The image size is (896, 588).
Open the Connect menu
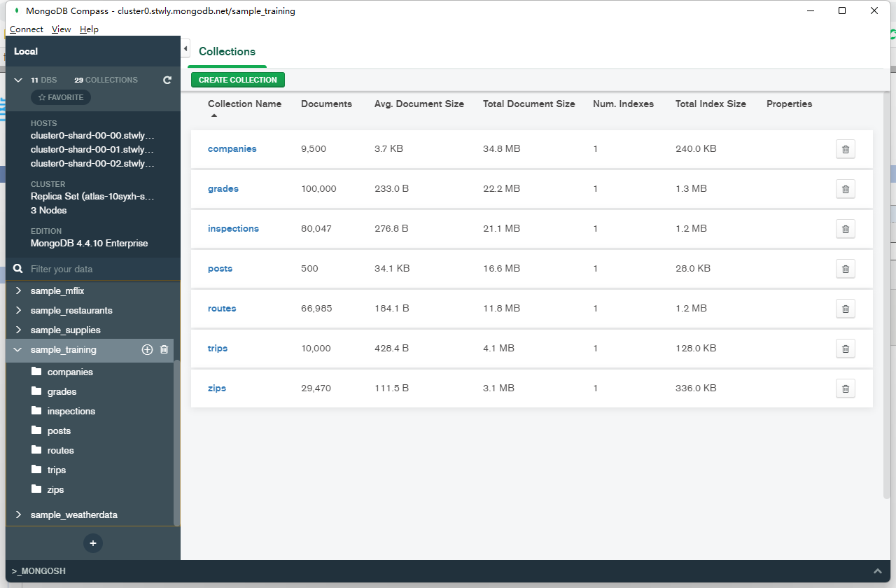tap(27, 29)
